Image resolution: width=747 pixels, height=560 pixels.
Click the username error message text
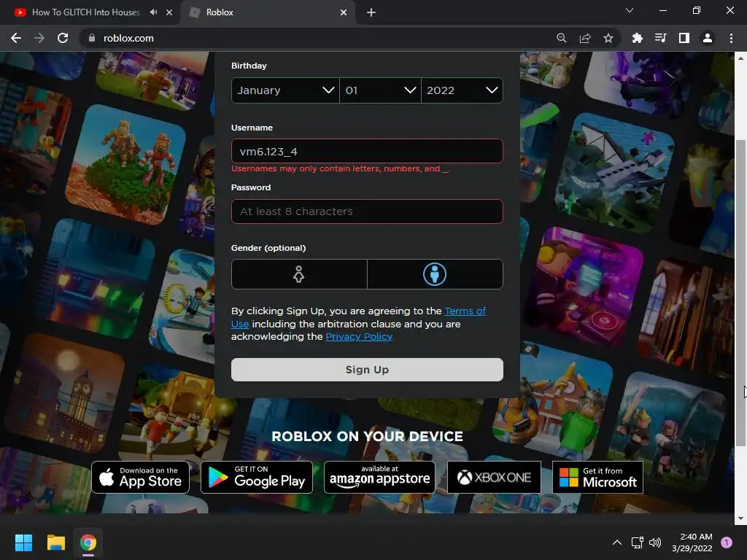coord(340,169)
